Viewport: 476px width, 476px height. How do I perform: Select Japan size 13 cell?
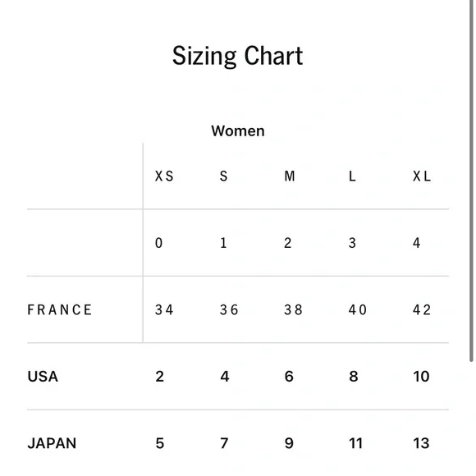[421, 443]
